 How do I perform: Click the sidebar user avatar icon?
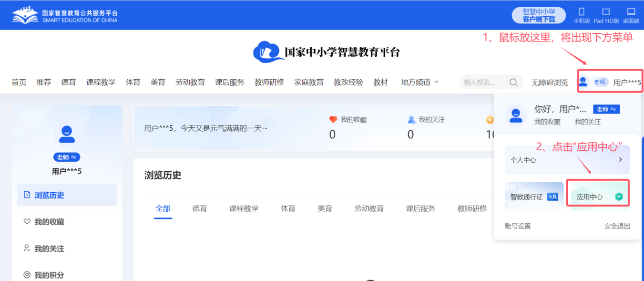pos(67,134)
